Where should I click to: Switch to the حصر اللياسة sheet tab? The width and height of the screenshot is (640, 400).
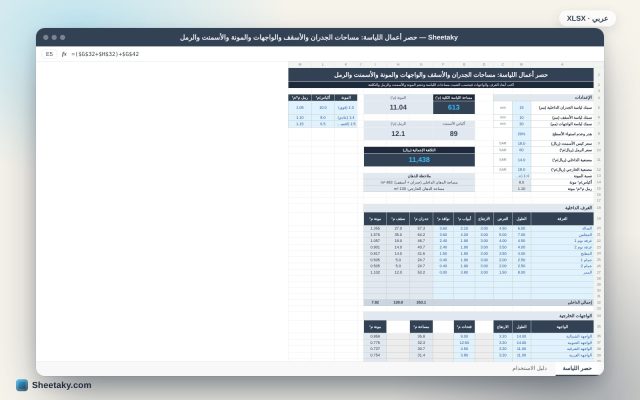[577, 368]
